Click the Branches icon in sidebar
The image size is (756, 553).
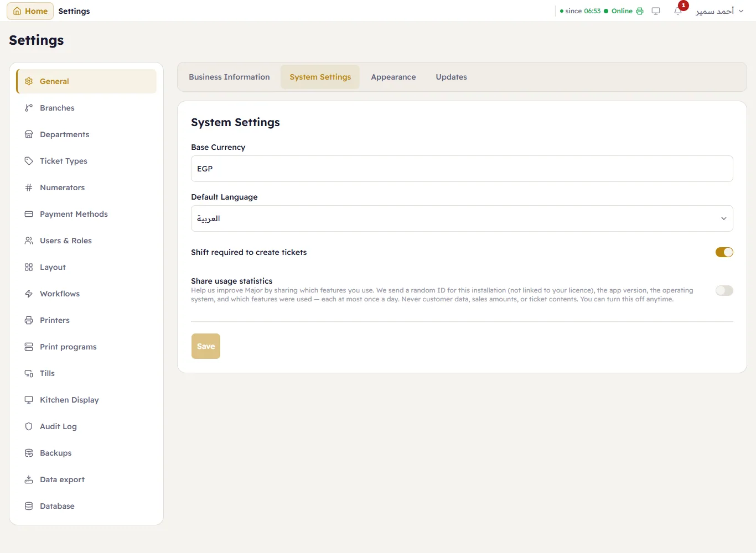[29, 108]
